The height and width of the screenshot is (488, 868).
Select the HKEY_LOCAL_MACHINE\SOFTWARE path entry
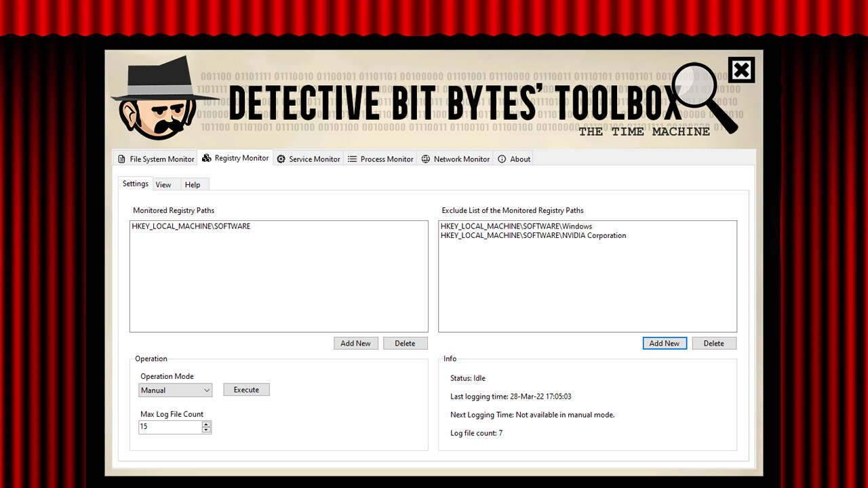point(191,226)
